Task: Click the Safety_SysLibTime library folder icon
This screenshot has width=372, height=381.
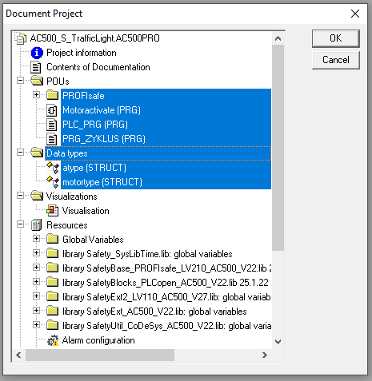Action: click(x=53, y=253)
